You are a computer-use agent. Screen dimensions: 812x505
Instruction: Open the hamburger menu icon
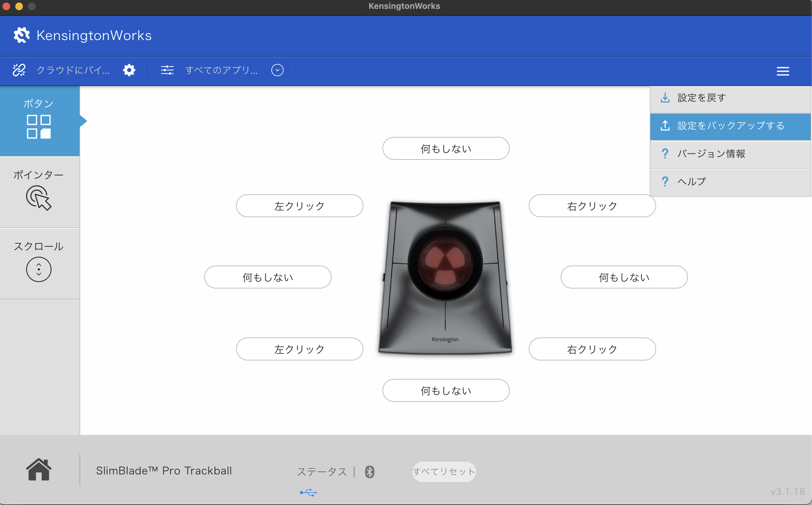(783, 71)
